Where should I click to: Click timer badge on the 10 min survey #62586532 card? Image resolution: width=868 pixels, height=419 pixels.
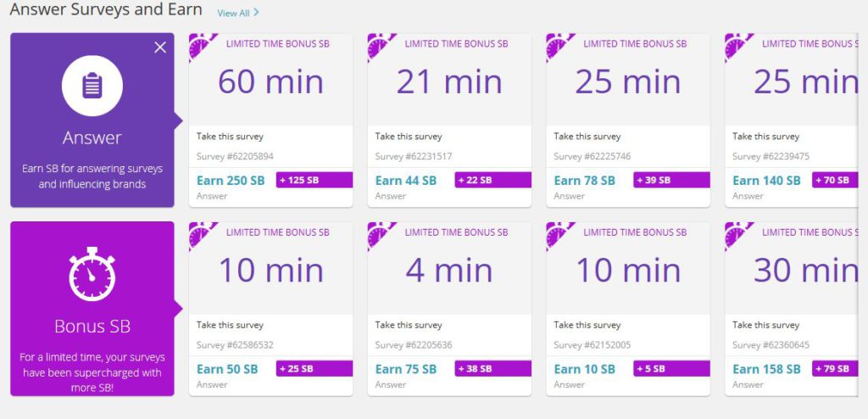[x=202, y=235]
